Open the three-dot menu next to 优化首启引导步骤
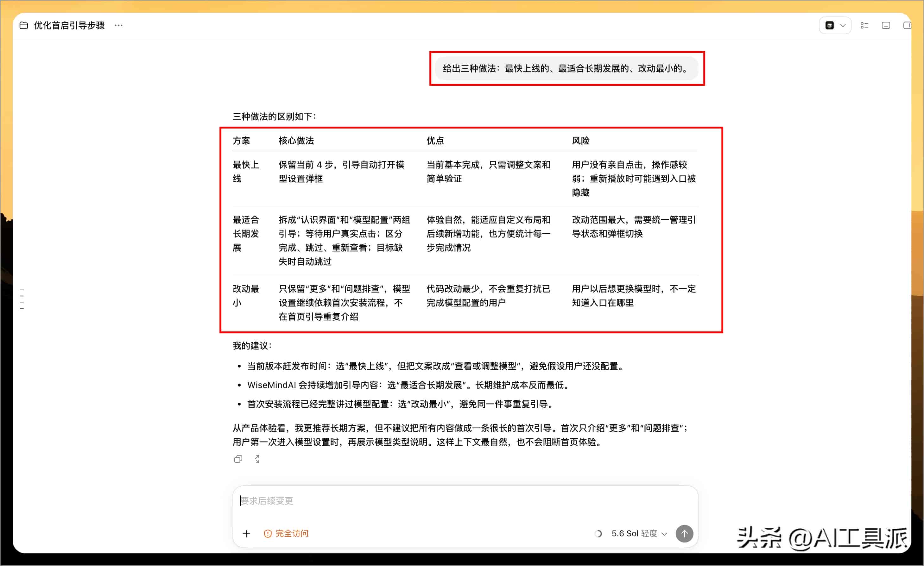924x566 pixels. pos(118,26)
